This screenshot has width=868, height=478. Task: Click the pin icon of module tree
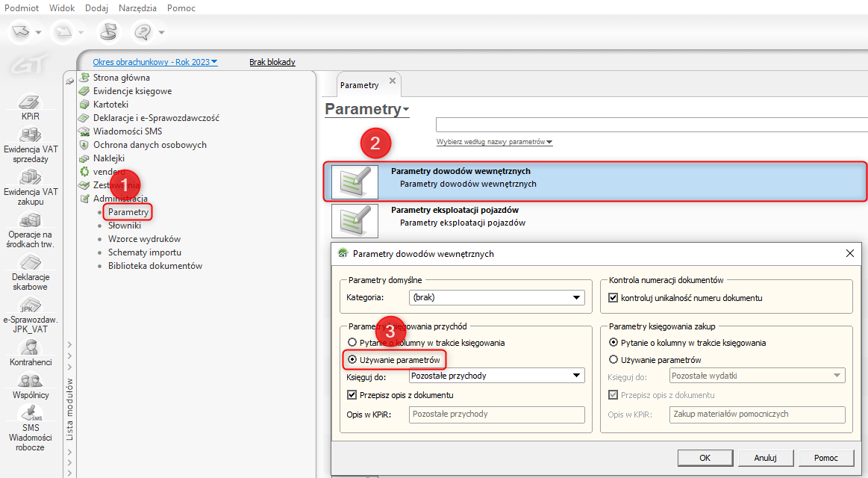coord(69,81)
